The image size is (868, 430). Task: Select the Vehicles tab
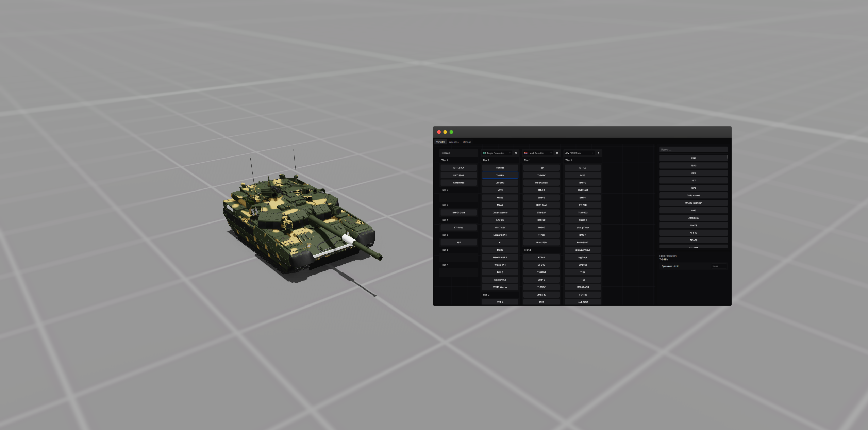point(440,142)
